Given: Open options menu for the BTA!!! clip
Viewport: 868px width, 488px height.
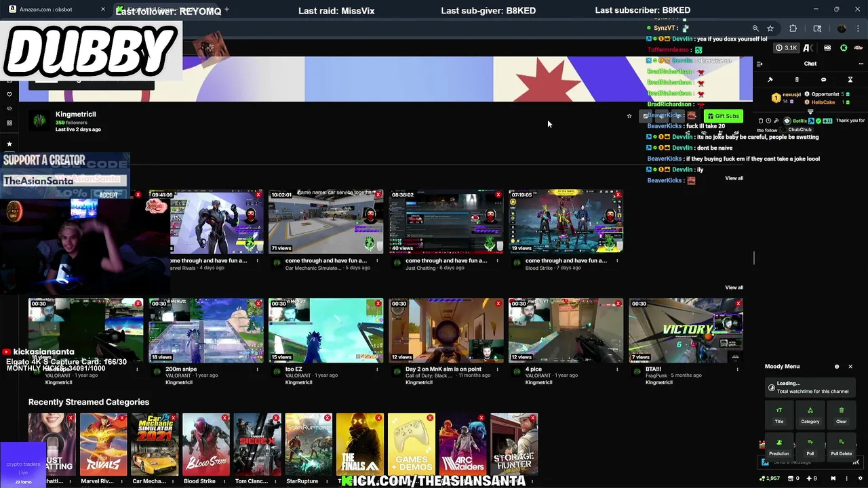Looking at the screenshot, I should pyautogui.click(x=737, y=369).
